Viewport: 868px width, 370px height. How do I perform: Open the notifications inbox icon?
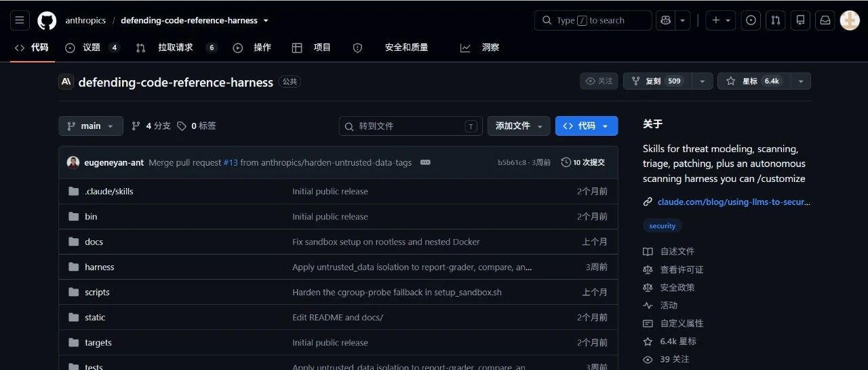click(x=825, y=20)
